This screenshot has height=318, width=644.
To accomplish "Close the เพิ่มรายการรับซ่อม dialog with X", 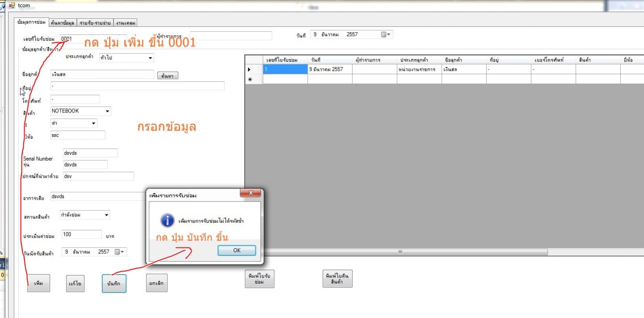I will [251, 193].
